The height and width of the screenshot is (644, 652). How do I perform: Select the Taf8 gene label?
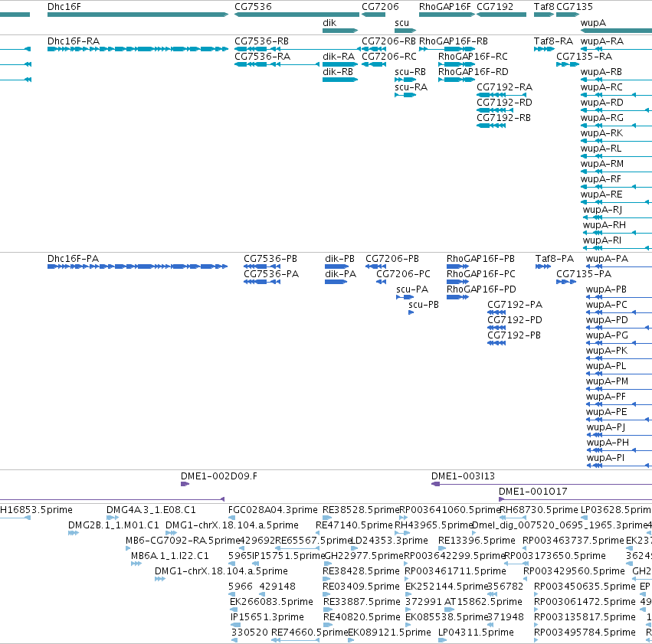[x=544, y=7]
